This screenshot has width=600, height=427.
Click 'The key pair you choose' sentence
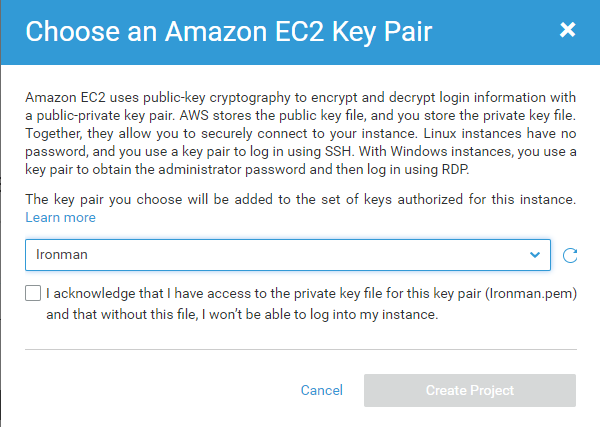tap(300, 199)
